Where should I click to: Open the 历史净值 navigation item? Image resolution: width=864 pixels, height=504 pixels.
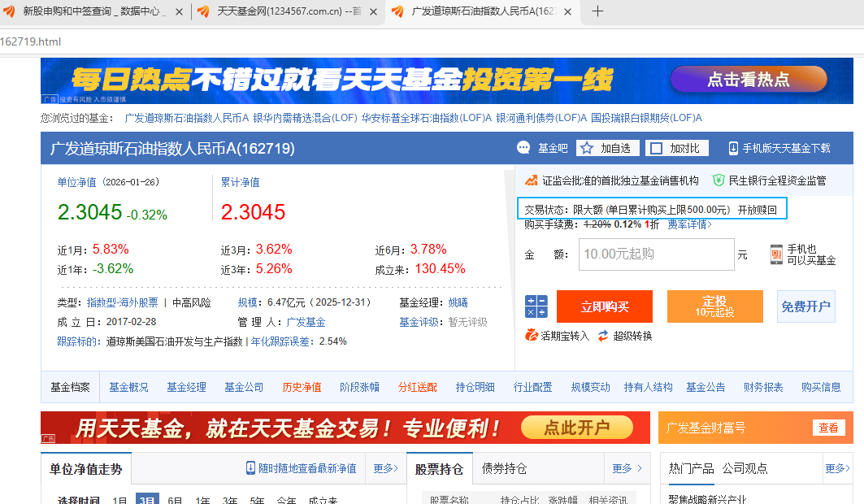click(x=302, y=387)
